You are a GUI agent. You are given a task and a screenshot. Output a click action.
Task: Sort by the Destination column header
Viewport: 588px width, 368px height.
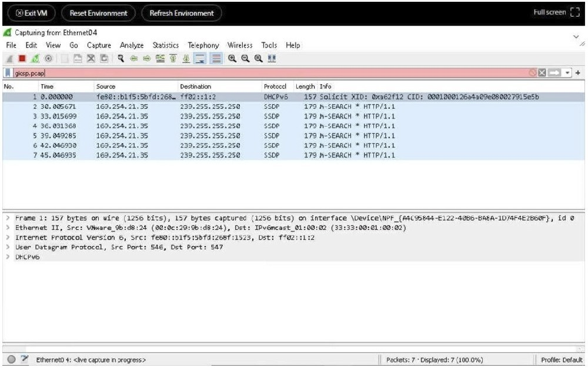coord(219,87)
